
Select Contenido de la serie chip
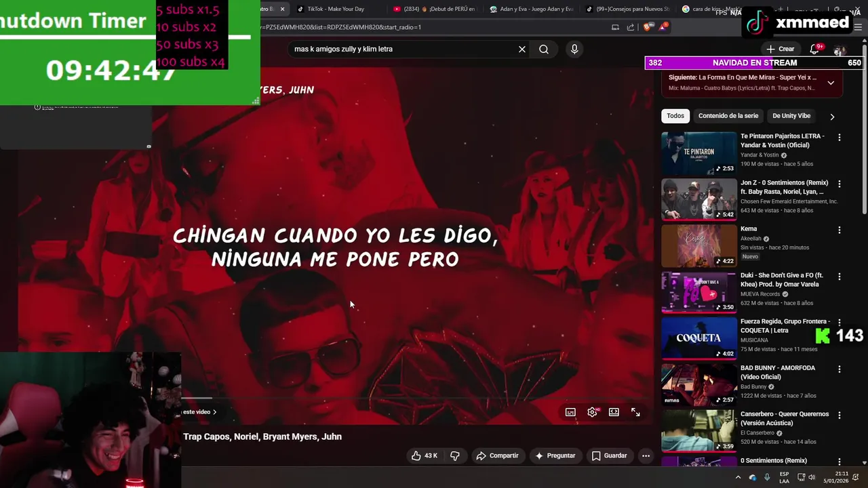[x=728, y=116]
